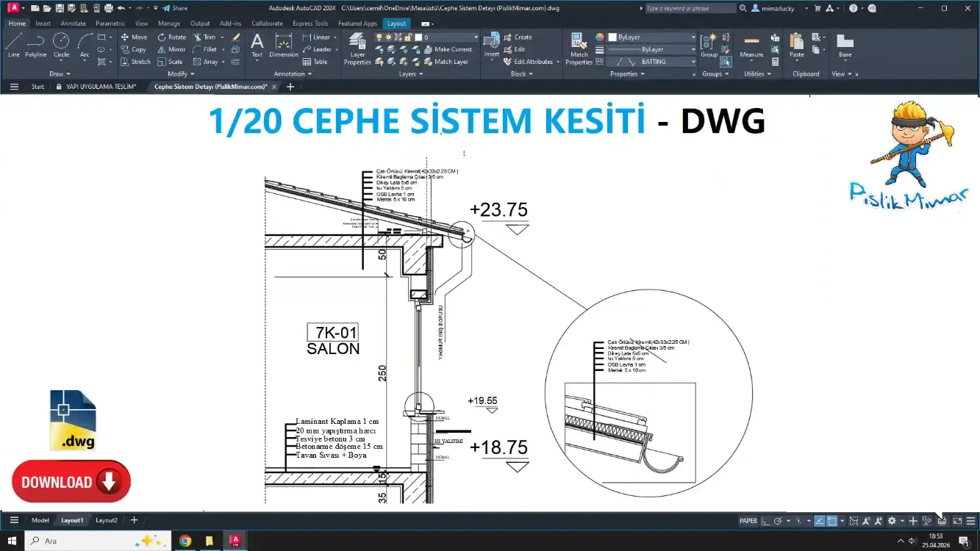Switch to the Model tab
This screenshot has height=551, width=980.
coord(40,520)
